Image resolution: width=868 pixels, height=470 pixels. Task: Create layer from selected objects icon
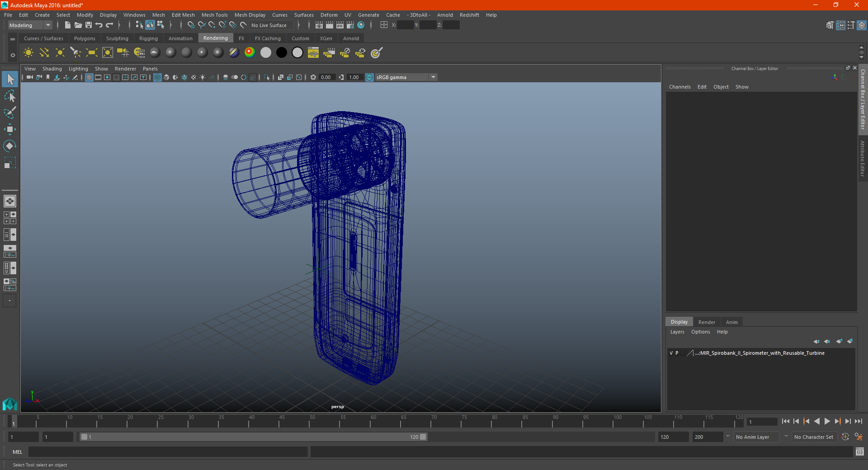point(850,341)
